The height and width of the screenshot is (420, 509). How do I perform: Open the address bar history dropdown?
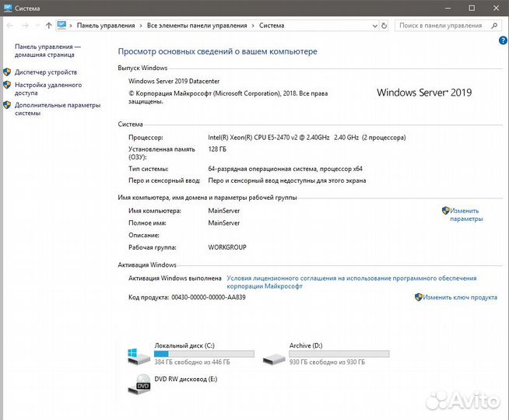(x=375, y=26)
